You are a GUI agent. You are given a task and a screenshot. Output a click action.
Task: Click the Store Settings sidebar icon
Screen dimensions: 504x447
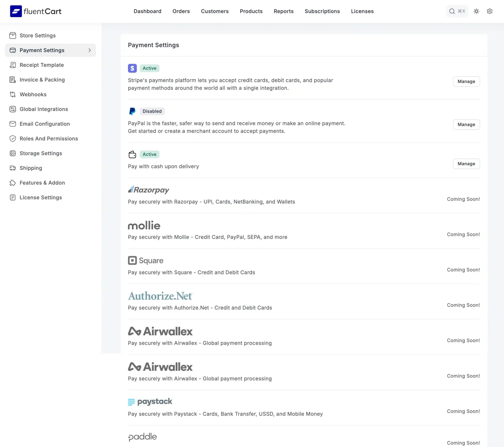tap(13, 35)
